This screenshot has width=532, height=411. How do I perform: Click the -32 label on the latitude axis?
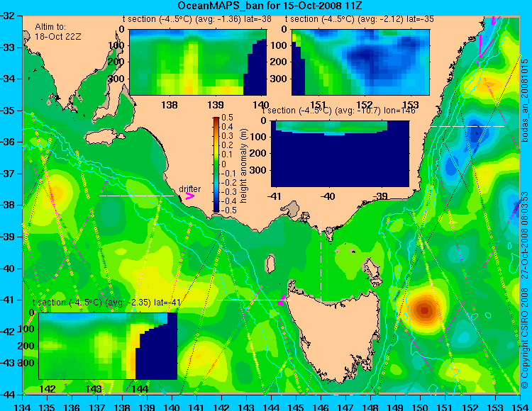point(7,16)
